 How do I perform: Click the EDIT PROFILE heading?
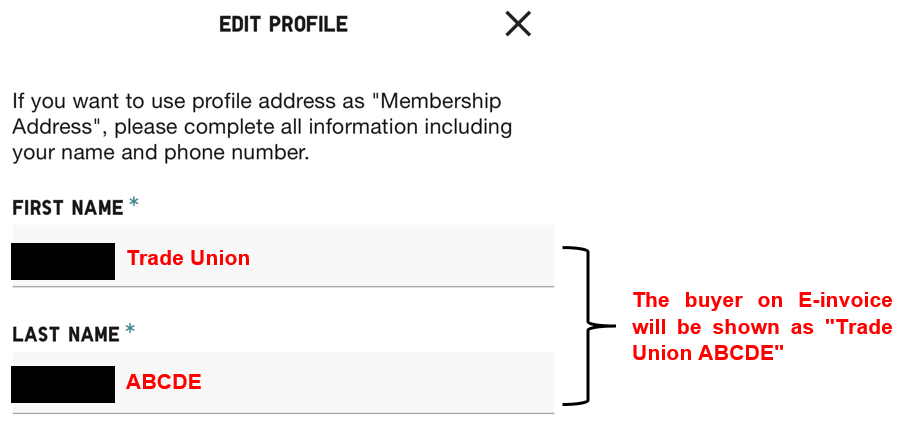pyautogui.click(x=283, y=24)
